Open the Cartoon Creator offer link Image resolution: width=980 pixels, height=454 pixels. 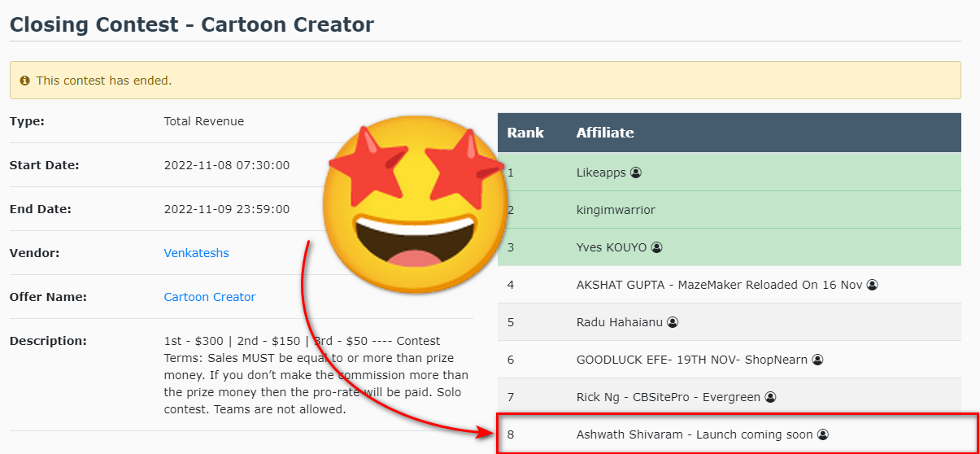[210, 297]
